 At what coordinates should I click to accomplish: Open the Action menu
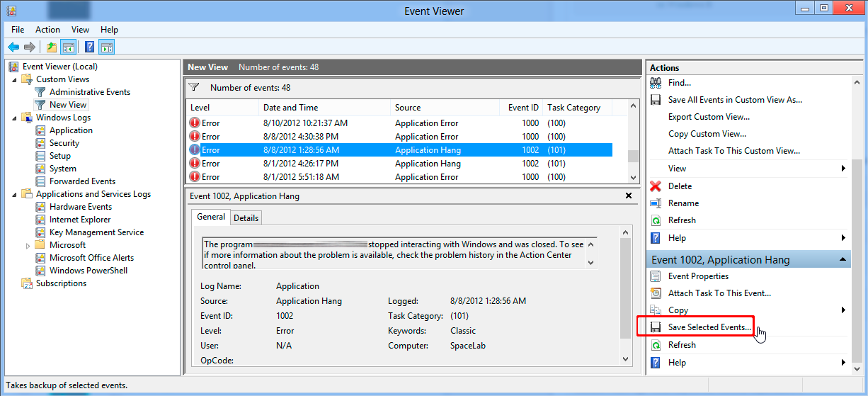(x=47, y=30)
